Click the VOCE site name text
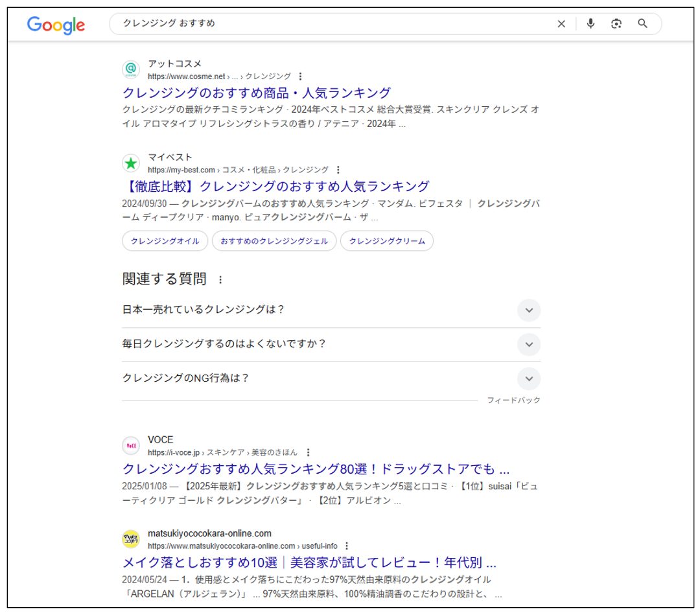Screen dimensions: 700x613 pyautogui.click(x=161, y=440)
